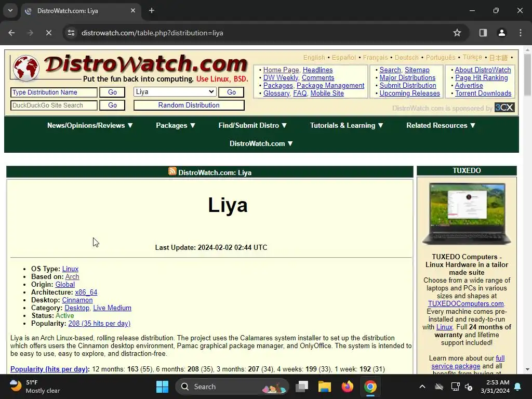
Task: Stop loading the page
Action: coord(48,33)
